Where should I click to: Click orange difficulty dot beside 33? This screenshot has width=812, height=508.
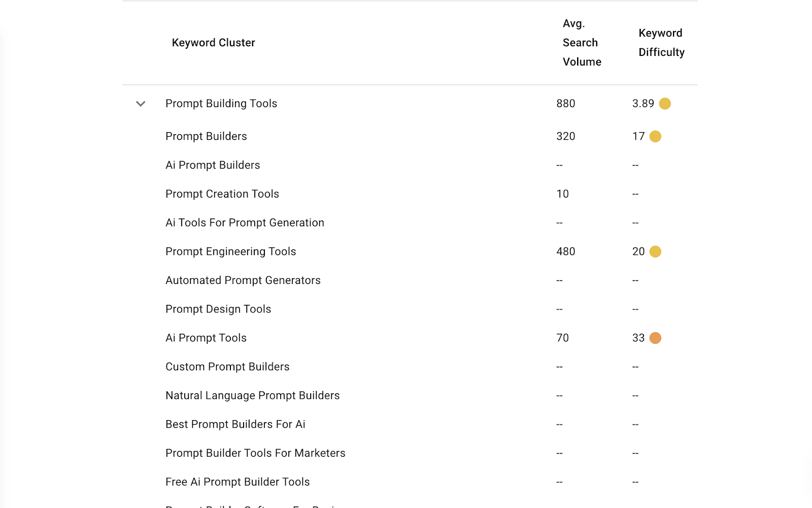655,338
